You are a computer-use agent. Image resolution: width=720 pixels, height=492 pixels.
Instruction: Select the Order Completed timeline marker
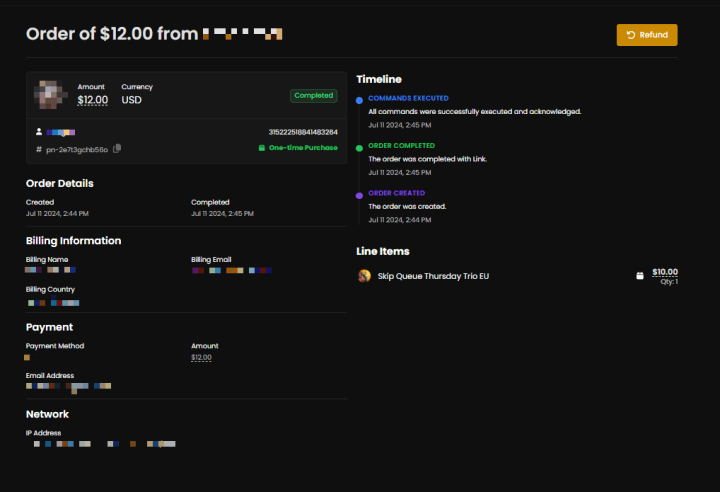click(x=359, y=148)
